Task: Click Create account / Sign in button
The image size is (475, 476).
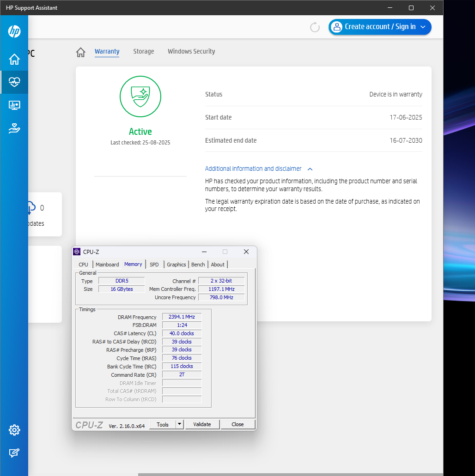Action: 380,27
